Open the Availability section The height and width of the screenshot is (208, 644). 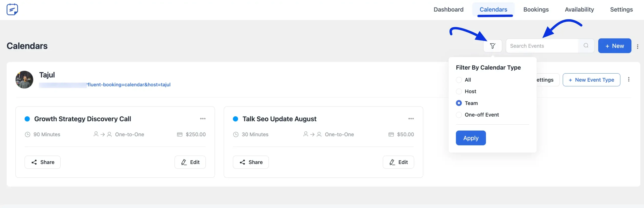[x=579, y=9]
